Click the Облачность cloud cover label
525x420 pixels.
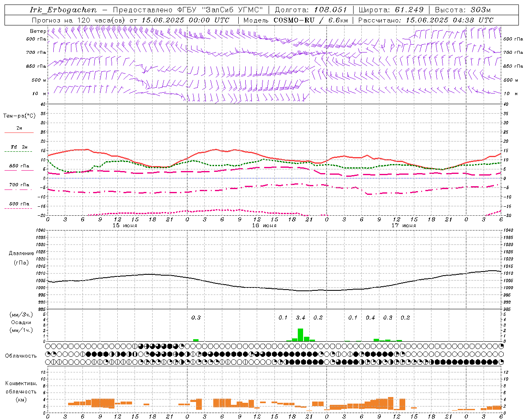tap(21, 356)
